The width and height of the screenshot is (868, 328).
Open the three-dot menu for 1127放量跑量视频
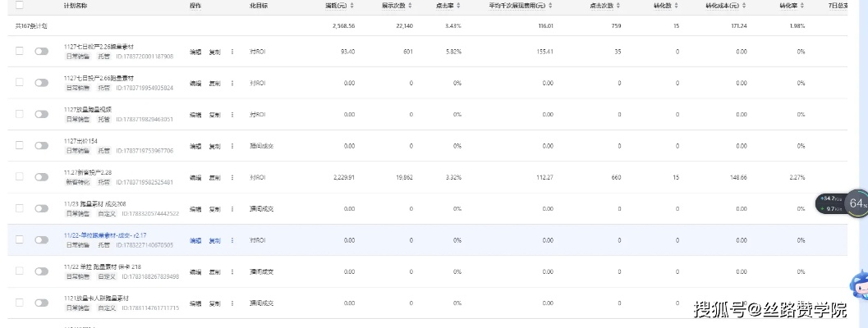point(232,115)
